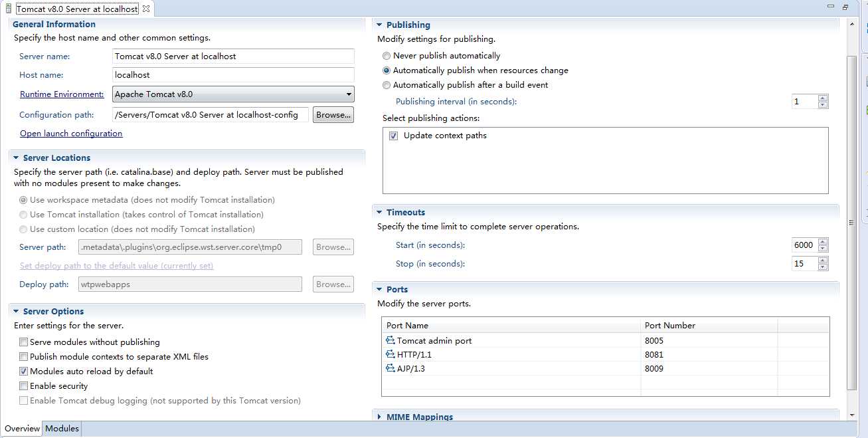Viewport: 868px width, 438px height.
Task: Select Use workspace metadata radio option
Action: pos(24,200)
